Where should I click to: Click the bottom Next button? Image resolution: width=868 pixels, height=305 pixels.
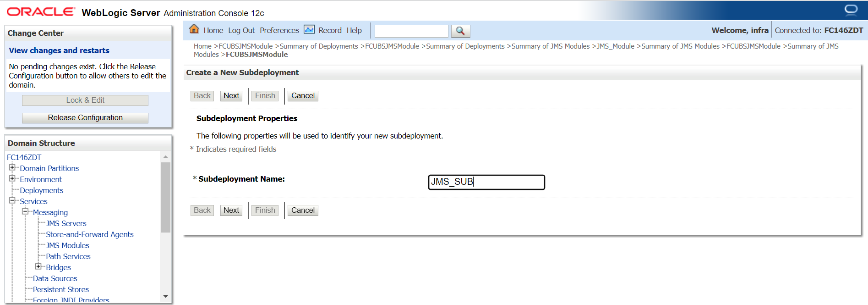[231, 210]
